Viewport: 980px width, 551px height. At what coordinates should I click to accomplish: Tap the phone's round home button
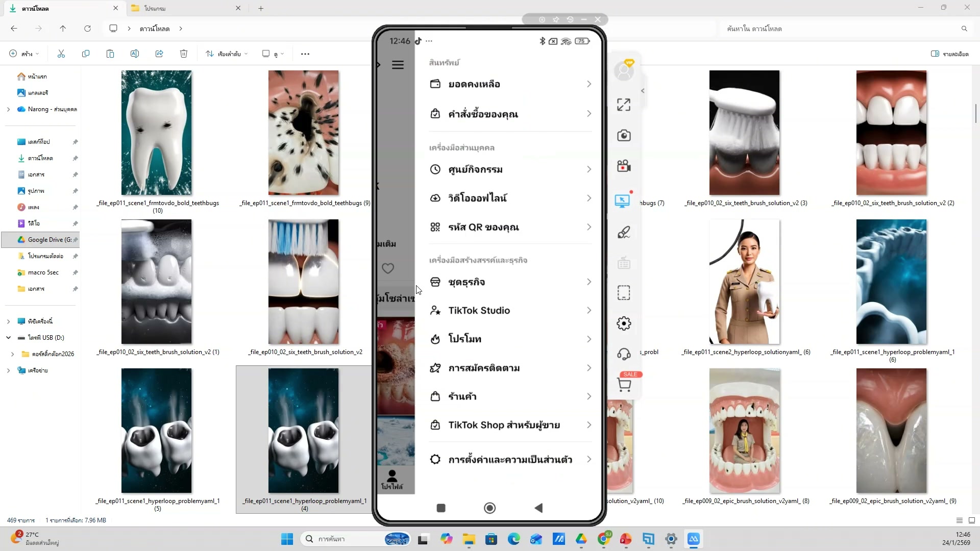click(489, 508)
